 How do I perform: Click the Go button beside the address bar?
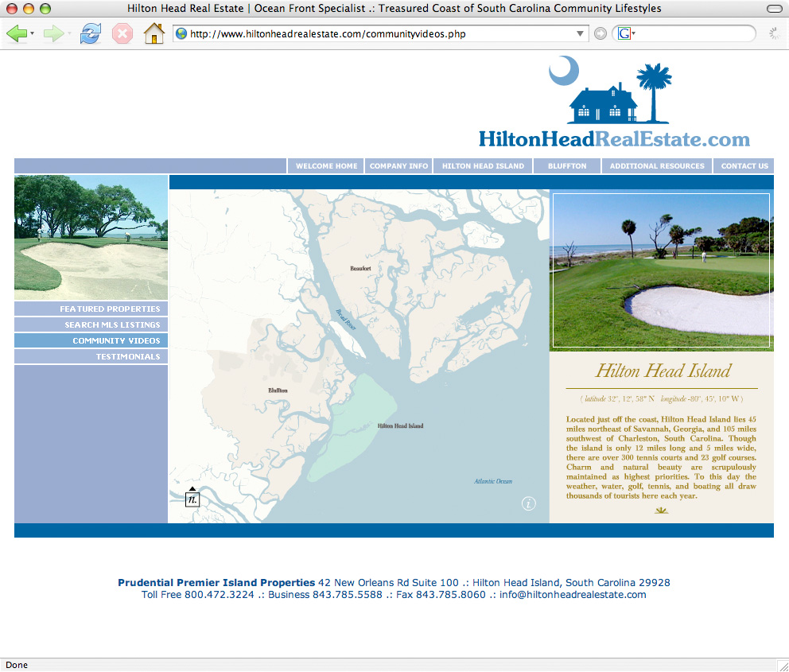(x=600, y=33)
